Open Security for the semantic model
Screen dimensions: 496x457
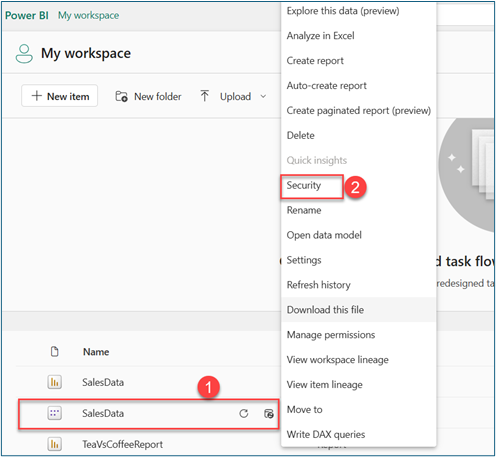coord(304,185)
